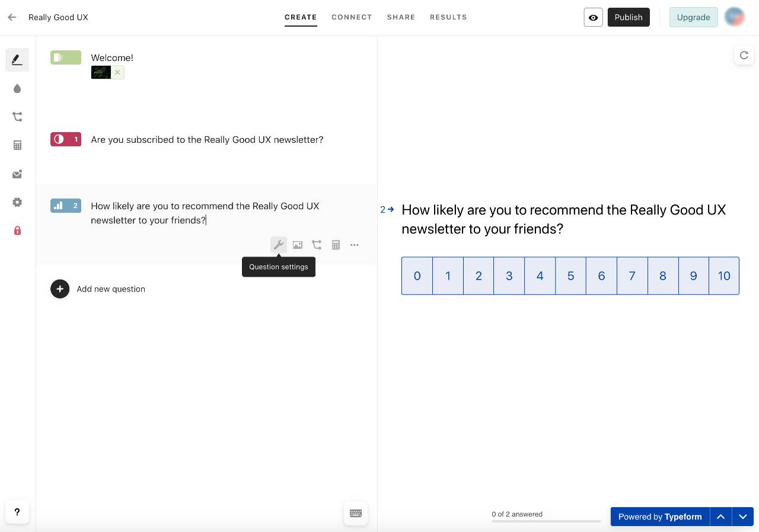Viewport: 759px width, 532px height.
Task: Open the three-dot more options for question 2
Action: (355, 245)
